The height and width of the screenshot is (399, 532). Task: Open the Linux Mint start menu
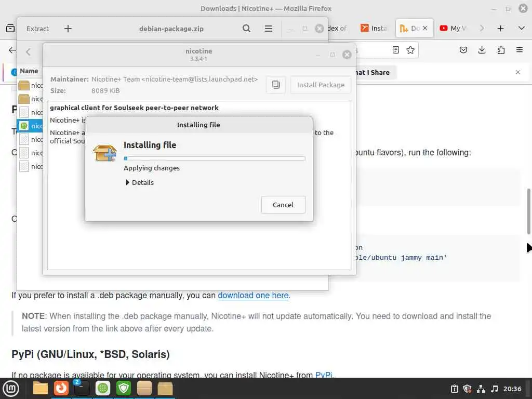click(11, 389)
